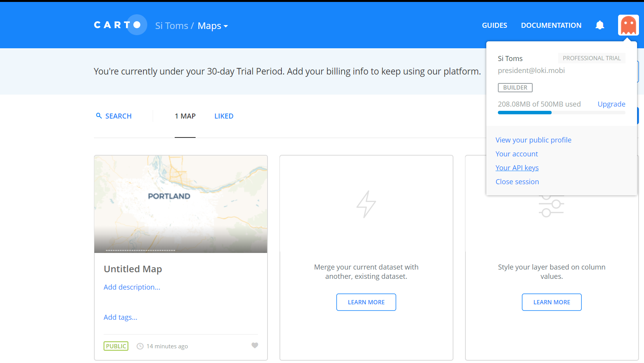The image size is (644, 363).
Task: Open the GUIDES page
Action: coord(494,25)
